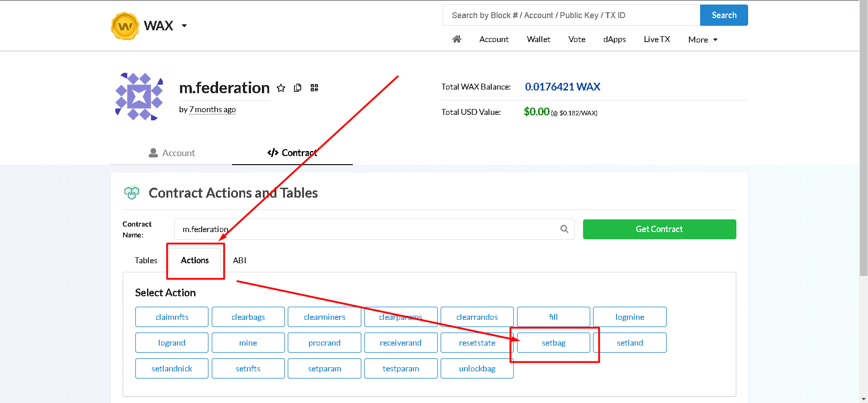Click the 0.0176421 WAX balance
Image resolution: width=868 pixels, height=403 pixels.
tap(563, 87)
